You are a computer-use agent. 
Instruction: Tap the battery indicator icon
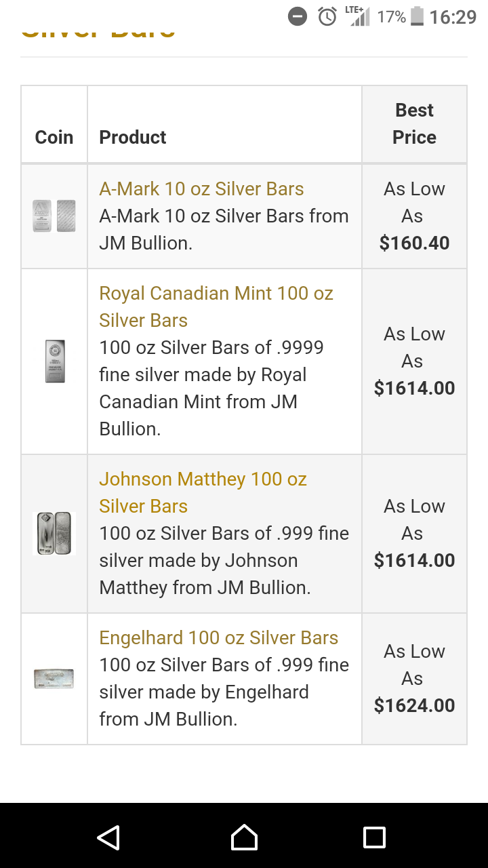tap(418, 16)
